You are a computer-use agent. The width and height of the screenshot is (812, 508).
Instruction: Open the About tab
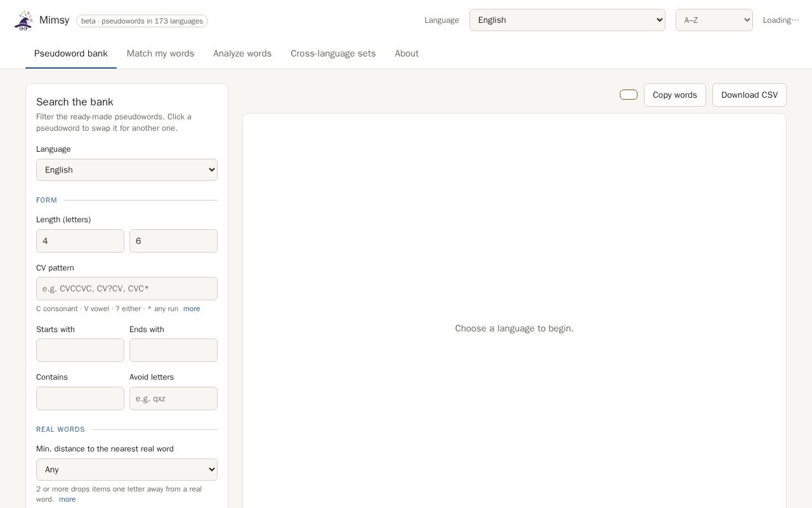(x=407, y=54)
